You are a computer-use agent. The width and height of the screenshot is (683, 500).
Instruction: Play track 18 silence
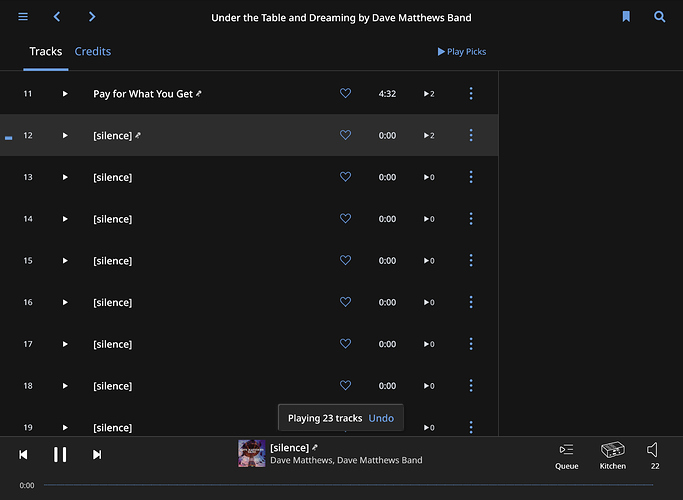(x=65, y=386)
